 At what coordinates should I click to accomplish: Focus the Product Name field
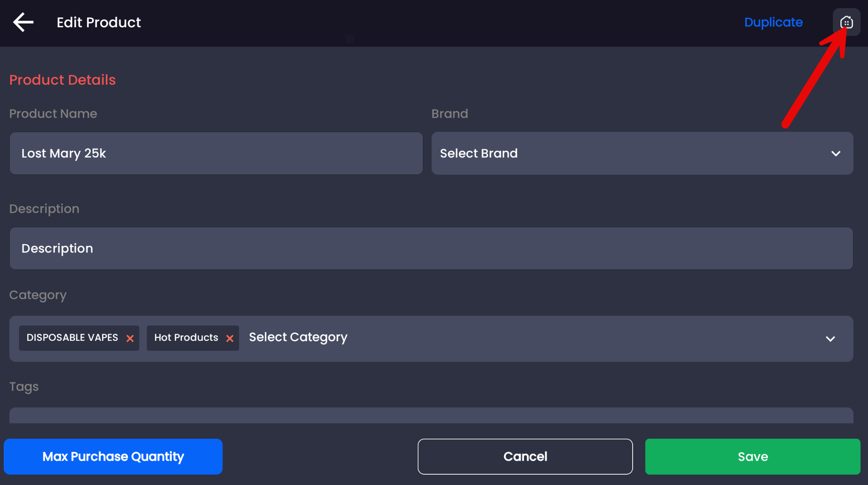(216, 154)
